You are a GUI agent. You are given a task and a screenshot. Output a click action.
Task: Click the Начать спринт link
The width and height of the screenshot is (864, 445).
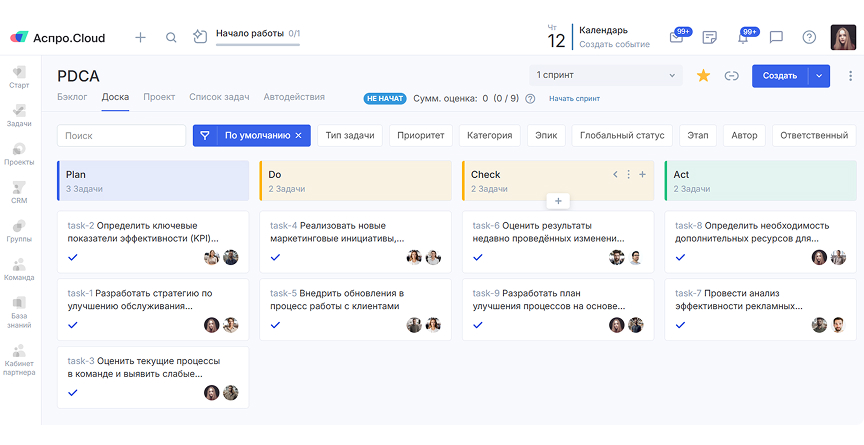pyautogui.click(x=574, y=98)
